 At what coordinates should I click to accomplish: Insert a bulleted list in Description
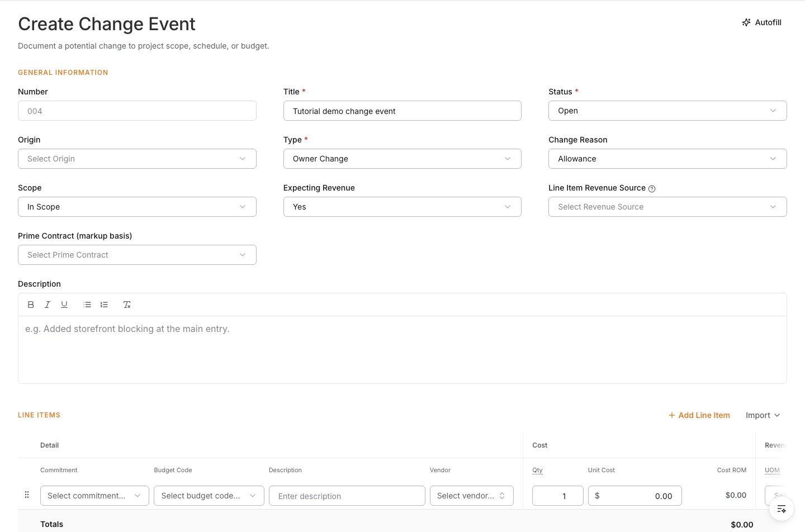coord(87,305)
